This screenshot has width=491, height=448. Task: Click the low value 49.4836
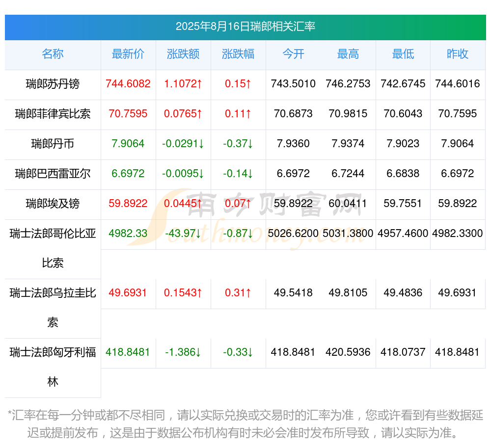(403, 293)
